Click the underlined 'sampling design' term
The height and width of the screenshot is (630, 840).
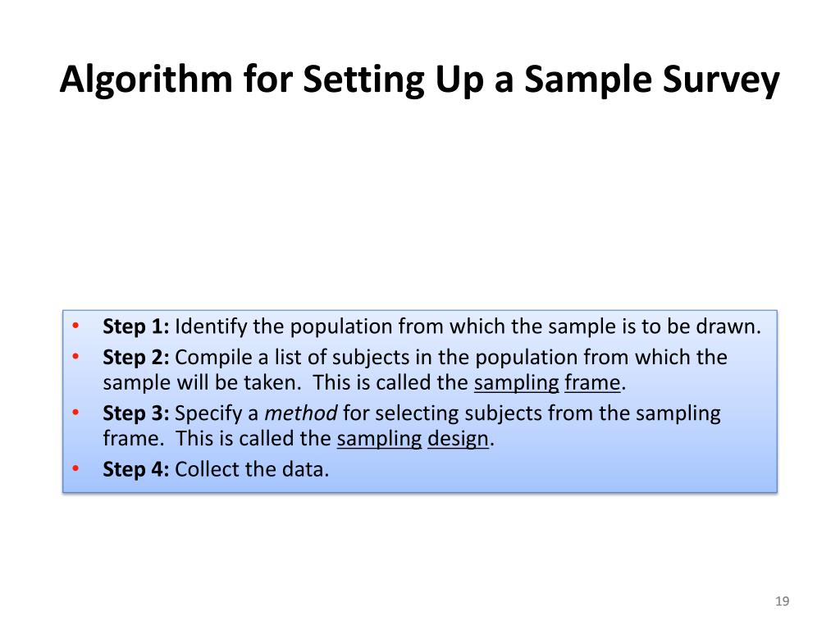tap(413, 440)
